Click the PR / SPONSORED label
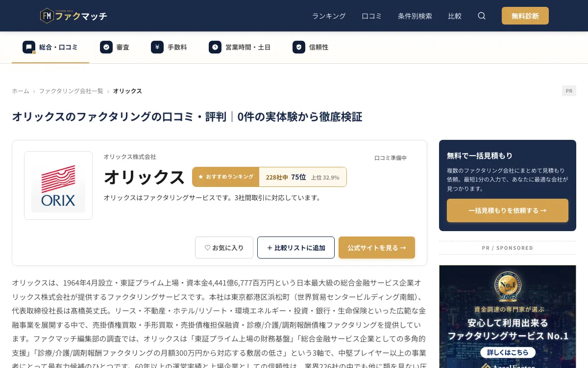 [x=508, y=248]
